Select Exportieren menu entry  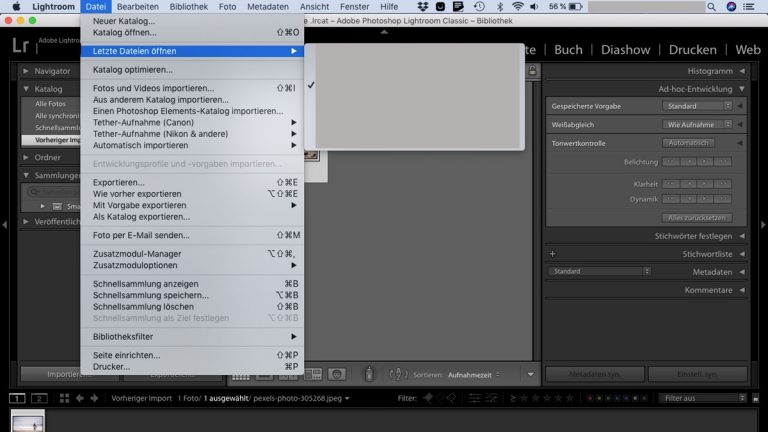point(118,182)
